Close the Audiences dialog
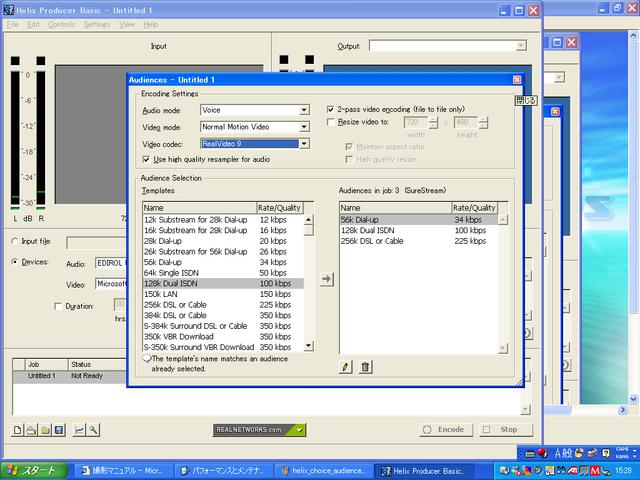Image resolution: width=640 pixels, height=480 pixels. coord(517,80)
